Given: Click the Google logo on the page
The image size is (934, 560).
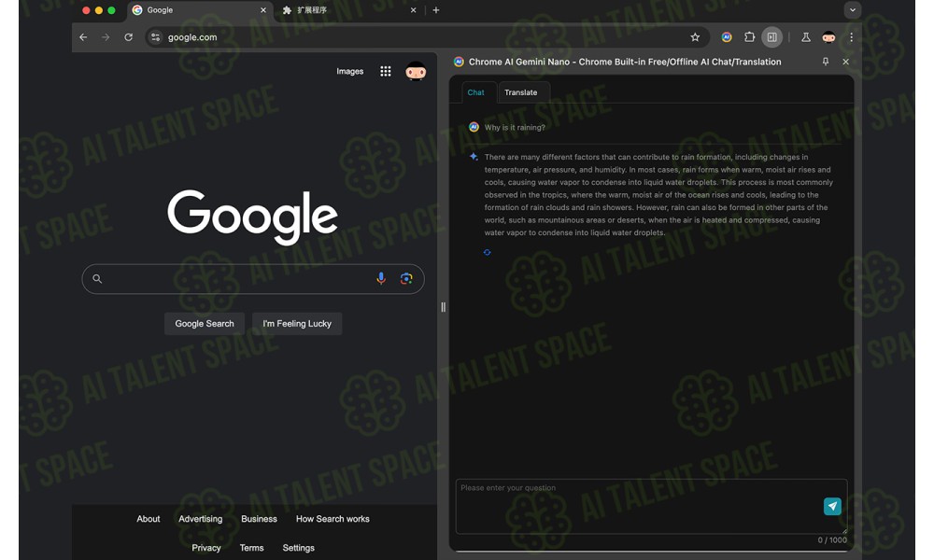Looking at the screenshot, I should point(252,217).
